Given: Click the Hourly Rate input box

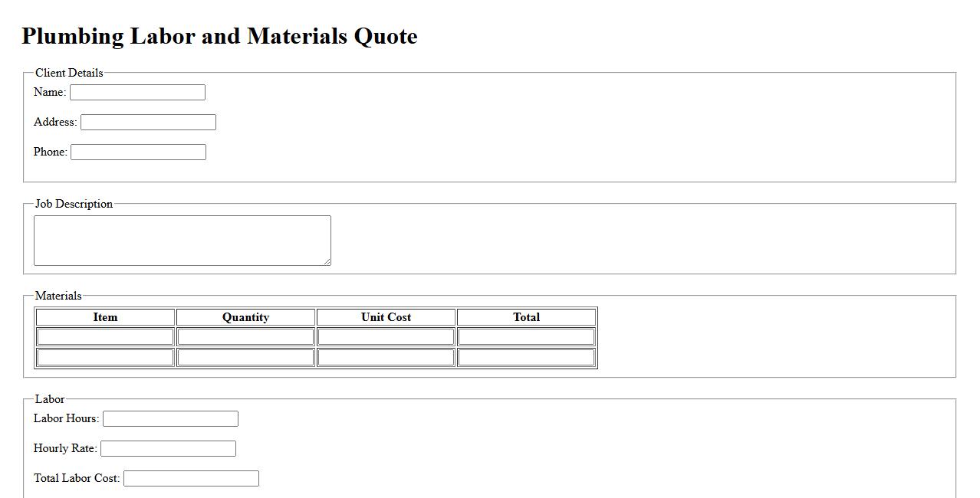Looking at the screenshot, I should (x=168, y=448).
